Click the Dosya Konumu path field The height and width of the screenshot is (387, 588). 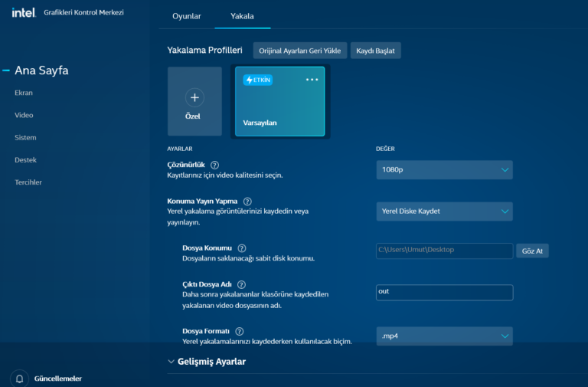[444, 251]
